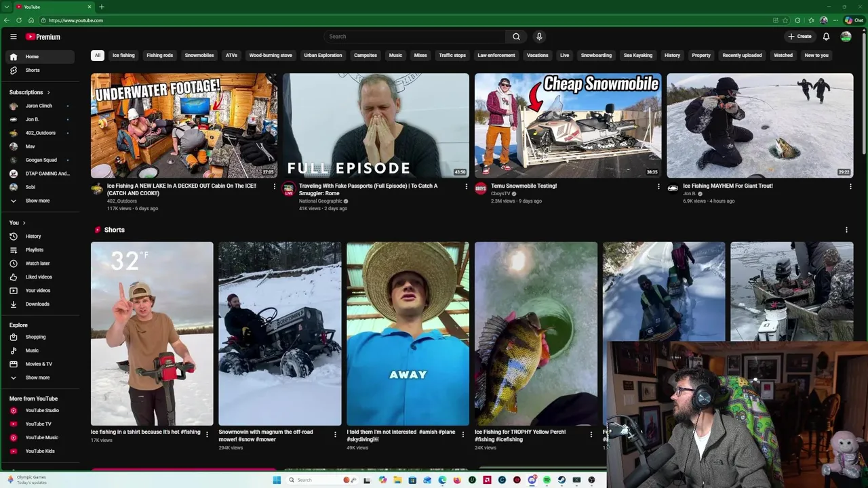Open a new browser tab
This screenshot has width=868, height=488.
click(x=101, y=7)
